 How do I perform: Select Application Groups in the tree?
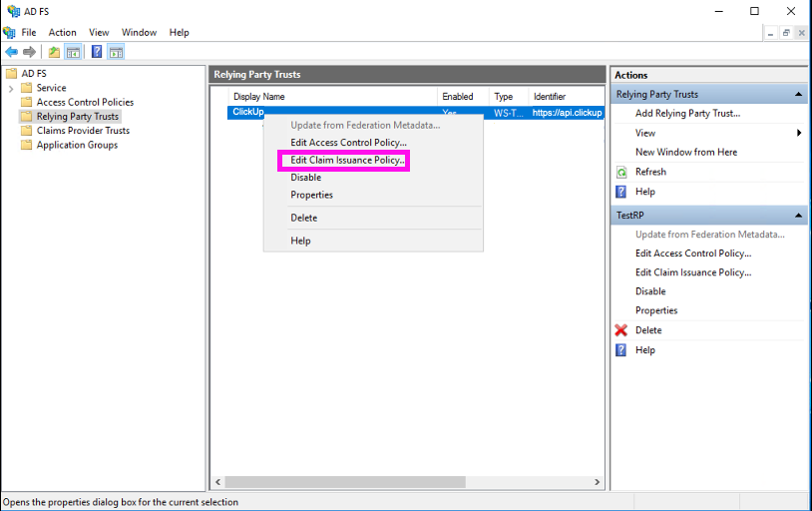[x=77, y=145]
